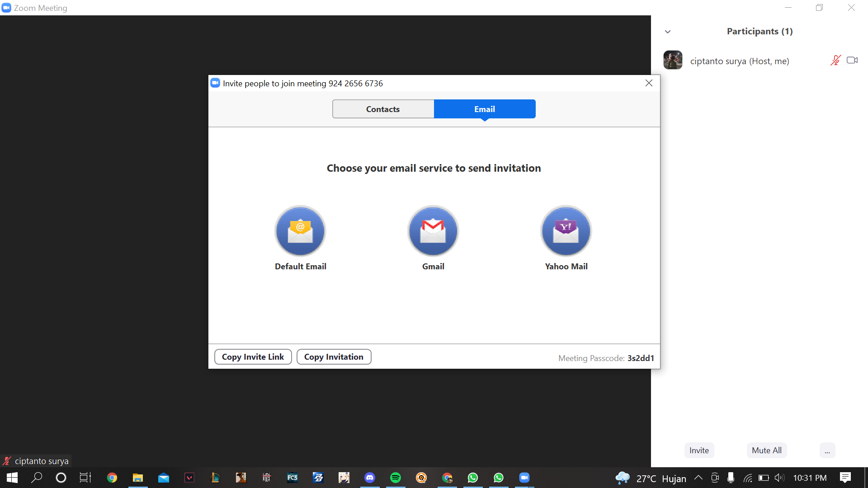Show hidden system tray icons
This screenshot has width=868, height=488.
click(x=698, y=478)
